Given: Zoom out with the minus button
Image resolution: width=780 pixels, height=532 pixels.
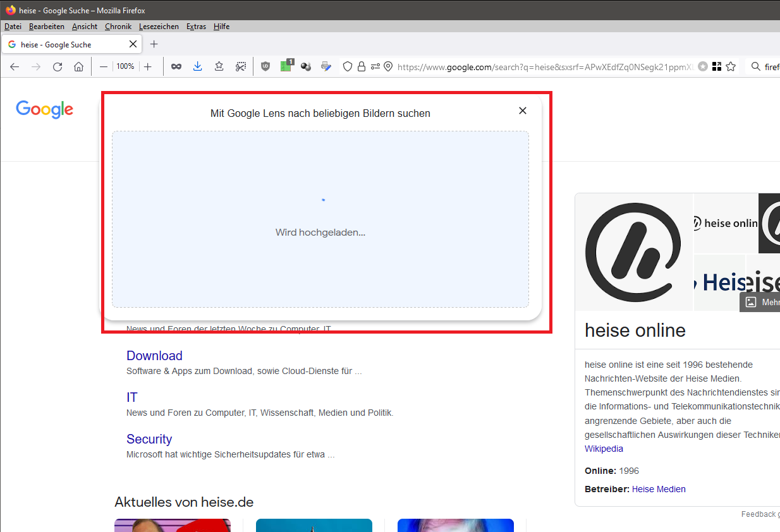Looking at the screenshot, I should pyautogui.click(x=103, y=66).
